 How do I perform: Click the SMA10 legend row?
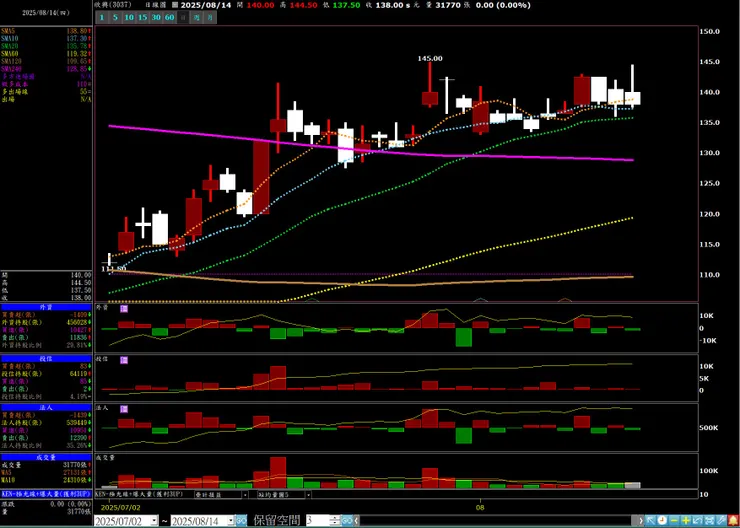[x=46, y=38]
